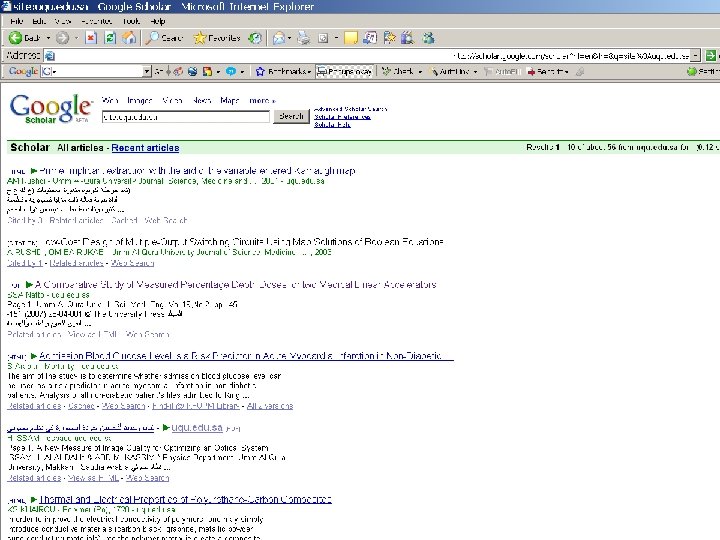Open the uqu.edu.sa link in fifth result
The image size is (720, 540).
(x=197, y=428)
